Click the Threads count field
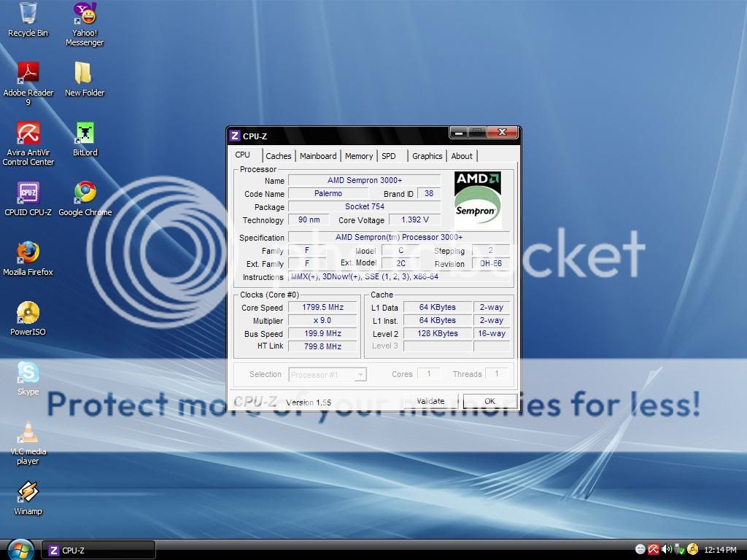The width and height of the screenshot is (747, 560). coord(496,374)
